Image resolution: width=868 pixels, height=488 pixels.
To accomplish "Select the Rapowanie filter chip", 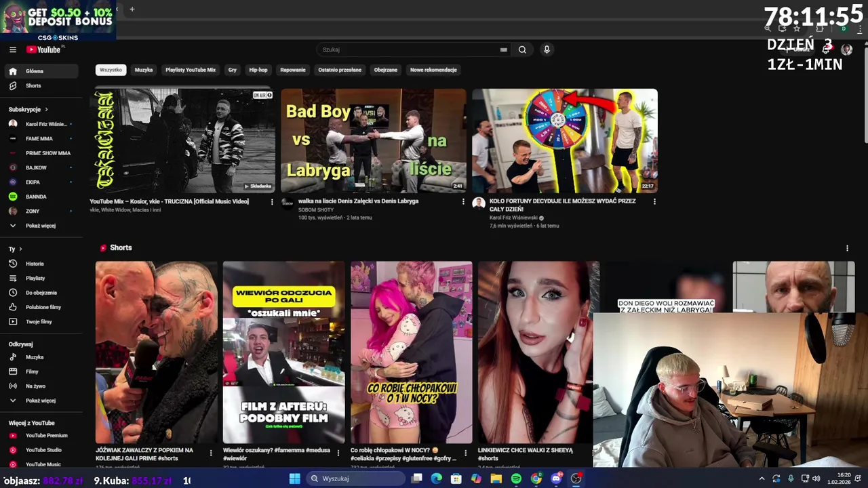I will click(x=293, y=70).
